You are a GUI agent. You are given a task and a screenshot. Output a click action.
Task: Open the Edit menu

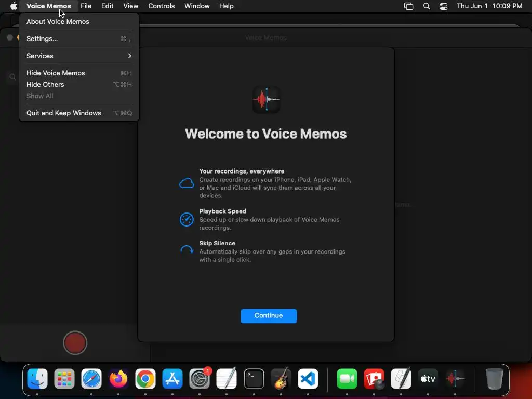[x=107, y=6]
